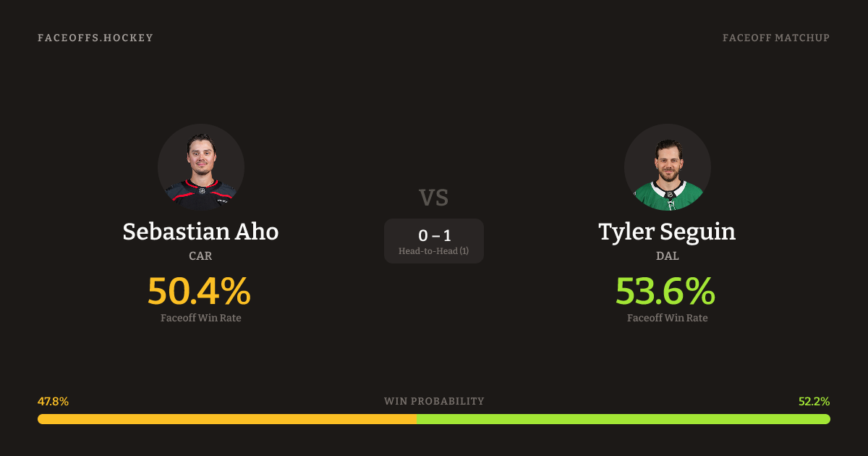The image size is (868, 456).
Task: Click Aho's 50.4% faceoff win rate
Action: (200, 291)
